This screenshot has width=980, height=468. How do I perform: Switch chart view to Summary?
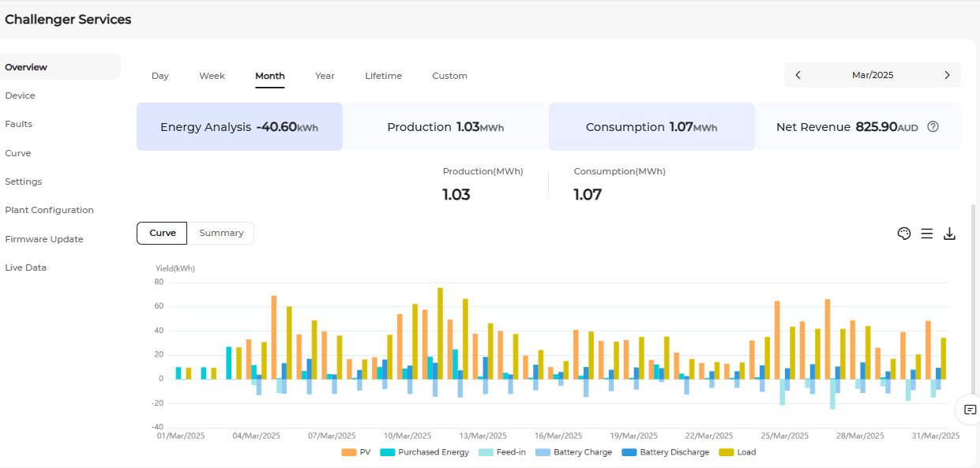221,233
